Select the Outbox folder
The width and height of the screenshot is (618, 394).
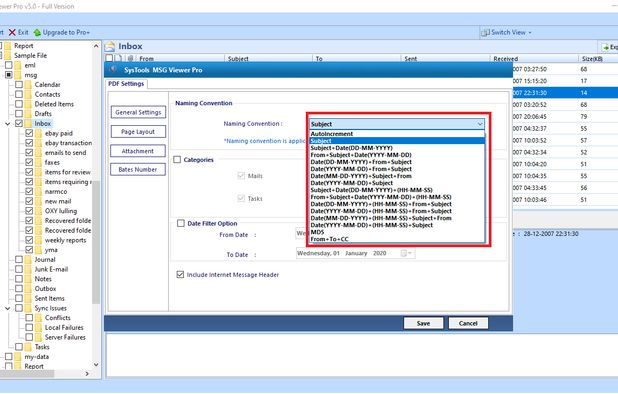pos(45,288)
